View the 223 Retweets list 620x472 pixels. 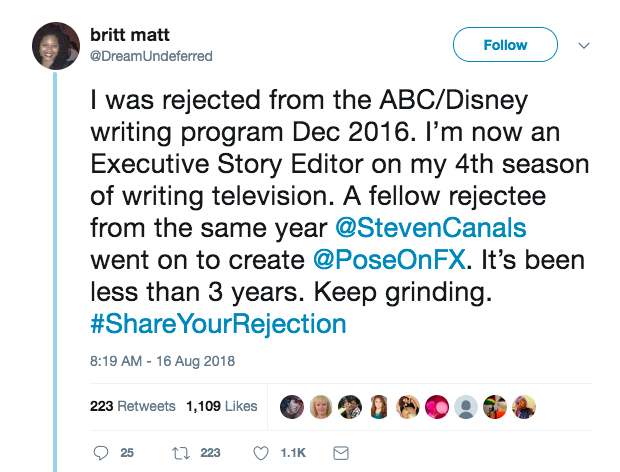coord(133,406)
